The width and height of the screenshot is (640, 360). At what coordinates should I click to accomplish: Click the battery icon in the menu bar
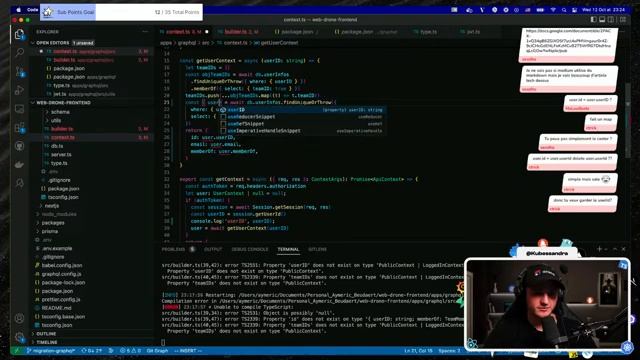tap(540, 10)
